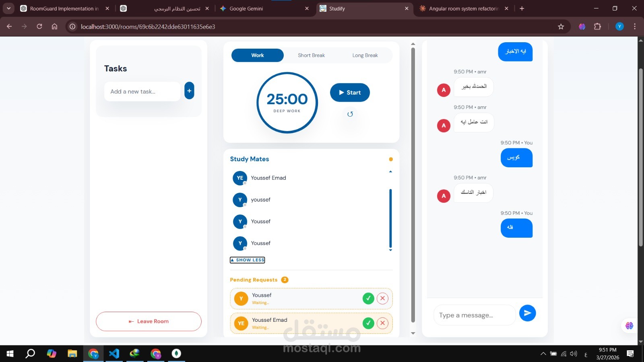This screenshot has width=644, height=362.
Task: Switch to the RoomGuard Implementation browser tab
Action: pos(64,8)
